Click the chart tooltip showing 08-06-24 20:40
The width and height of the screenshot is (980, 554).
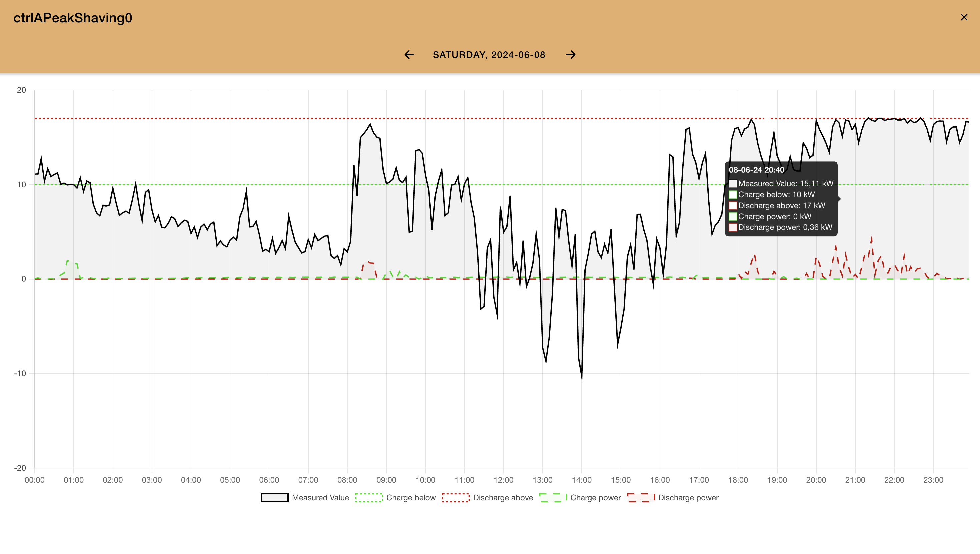click(781, 199)
